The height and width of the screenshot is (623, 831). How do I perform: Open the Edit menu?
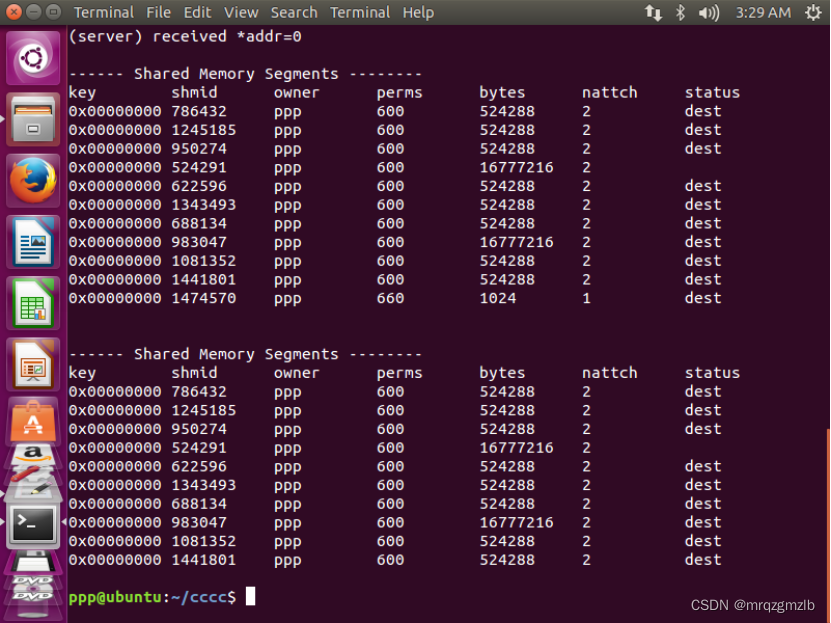click(197, 12)
